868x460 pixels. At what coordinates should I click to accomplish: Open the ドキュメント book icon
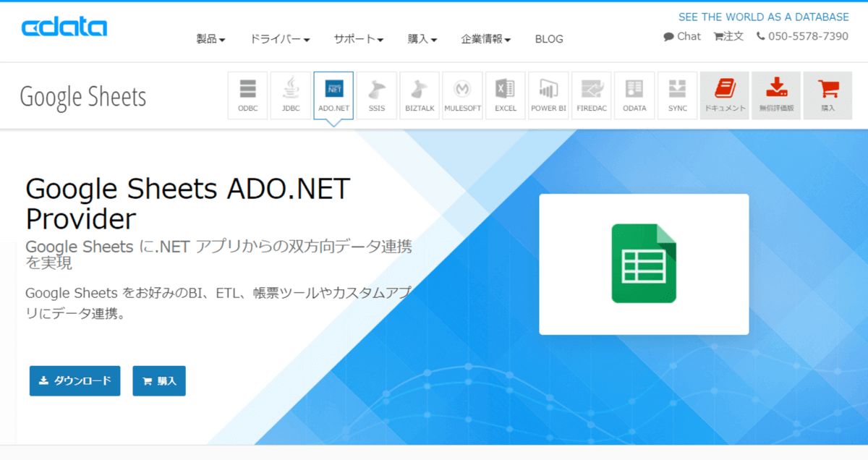(x=725, y=95)
